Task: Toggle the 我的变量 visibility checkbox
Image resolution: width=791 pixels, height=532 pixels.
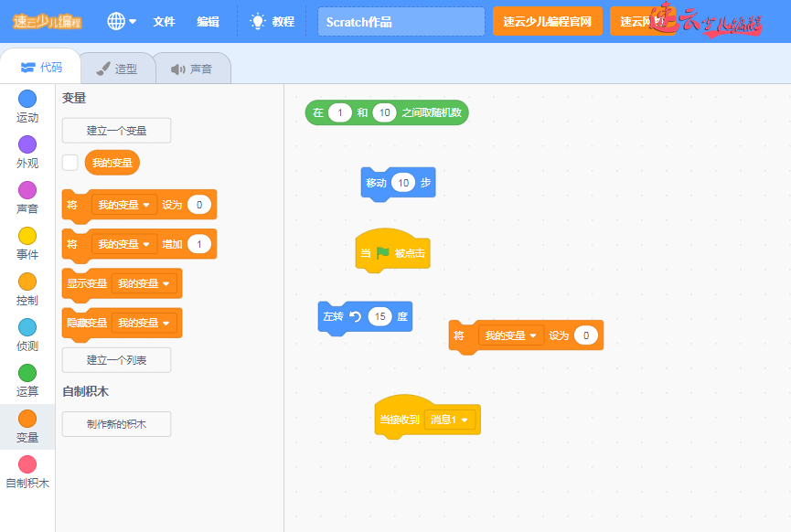Action: (x=70, y=163)
